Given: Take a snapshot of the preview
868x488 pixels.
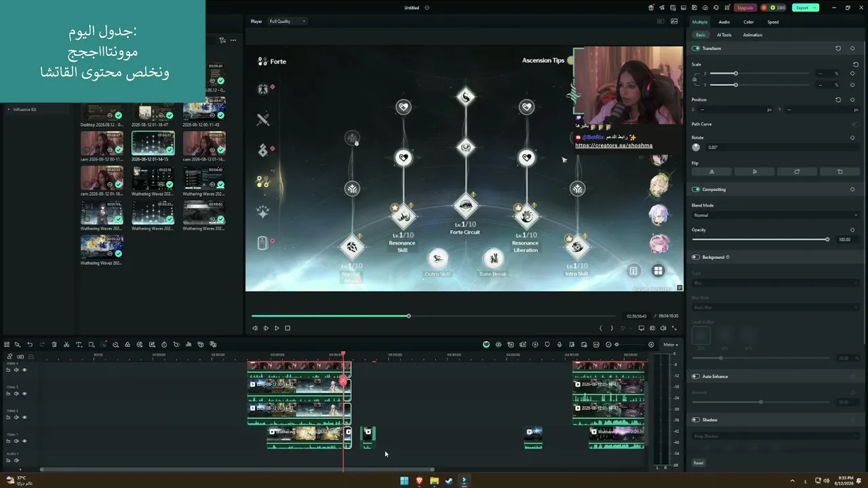Looking at the screenshot, I should point(652,328).
